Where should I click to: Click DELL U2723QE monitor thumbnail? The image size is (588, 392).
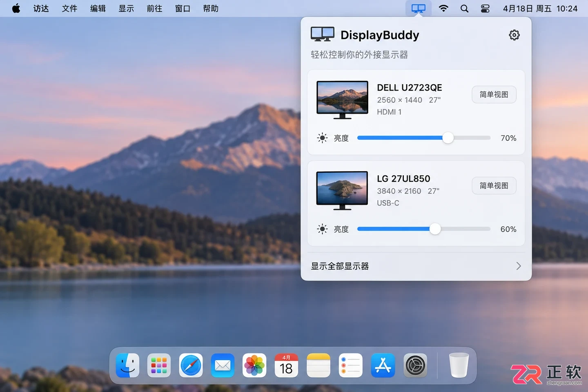coord(342,100)
